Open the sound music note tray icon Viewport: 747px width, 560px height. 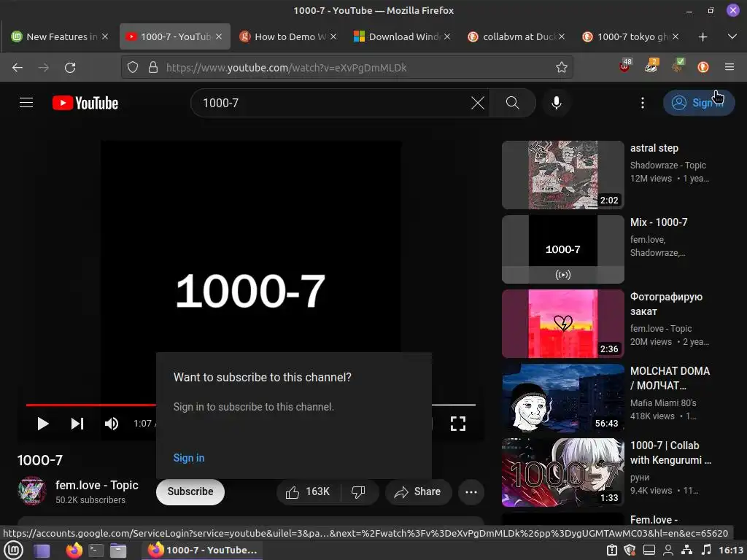click(x=706, y=550)
